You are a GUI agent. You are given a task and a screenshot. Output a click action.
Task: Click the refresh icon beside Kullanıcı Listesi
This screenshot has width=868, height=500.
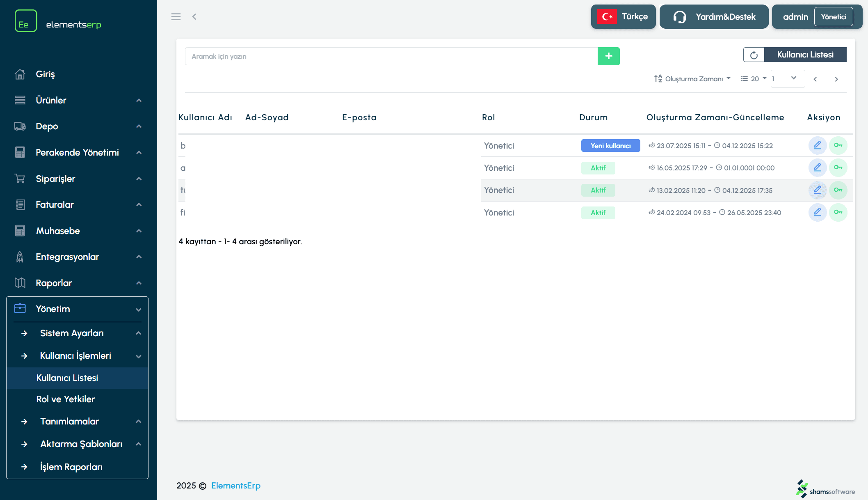[x=754, y=55]
